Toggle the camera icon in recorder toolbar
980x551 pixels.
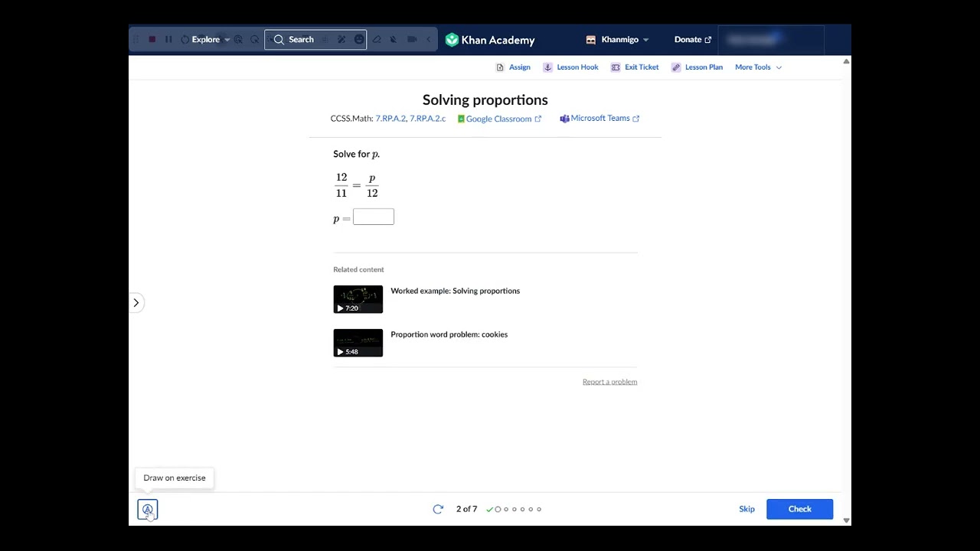[x=412, y=39]
